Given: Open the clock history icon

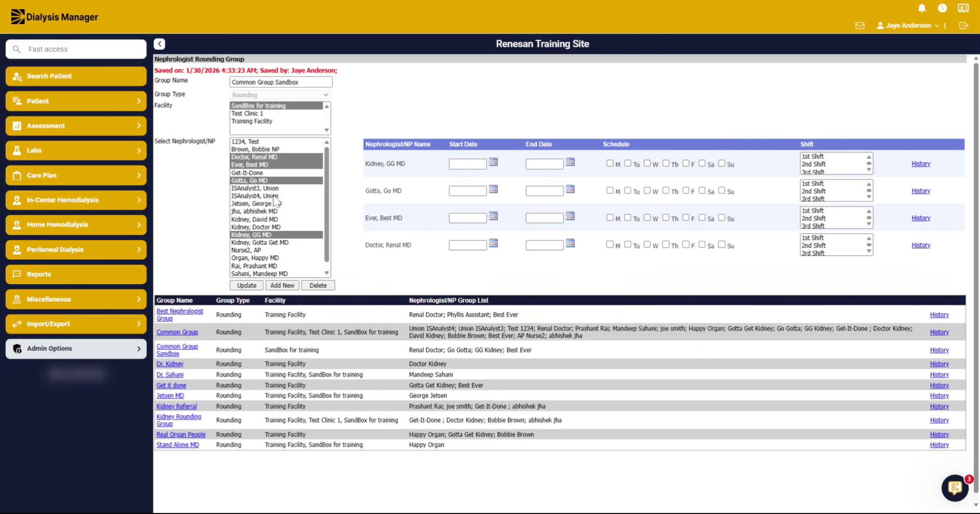Looking at the screenshot, I should [942, 8].
